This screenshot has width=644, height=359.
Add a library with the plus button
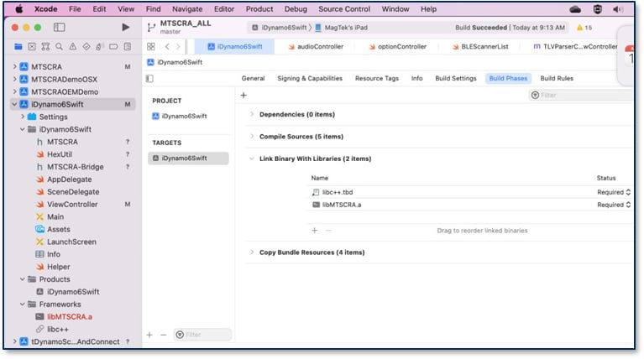point(315,231)
